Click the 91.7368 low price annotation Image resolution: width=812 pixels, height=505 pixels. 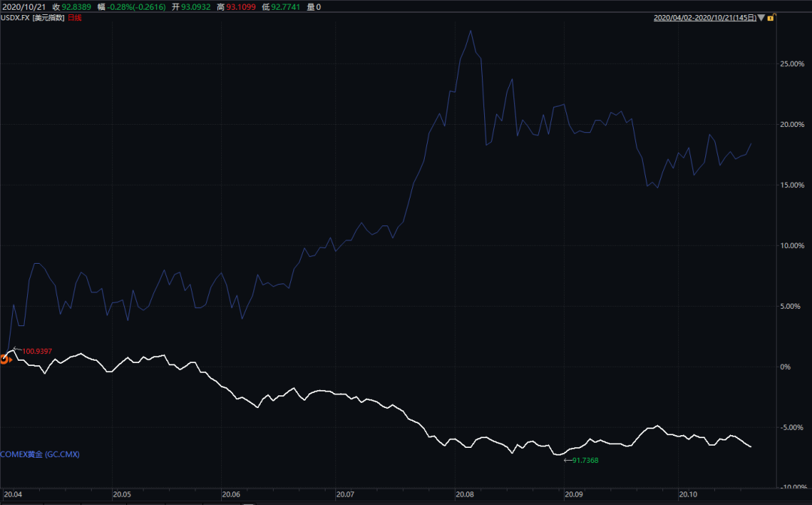585,460
